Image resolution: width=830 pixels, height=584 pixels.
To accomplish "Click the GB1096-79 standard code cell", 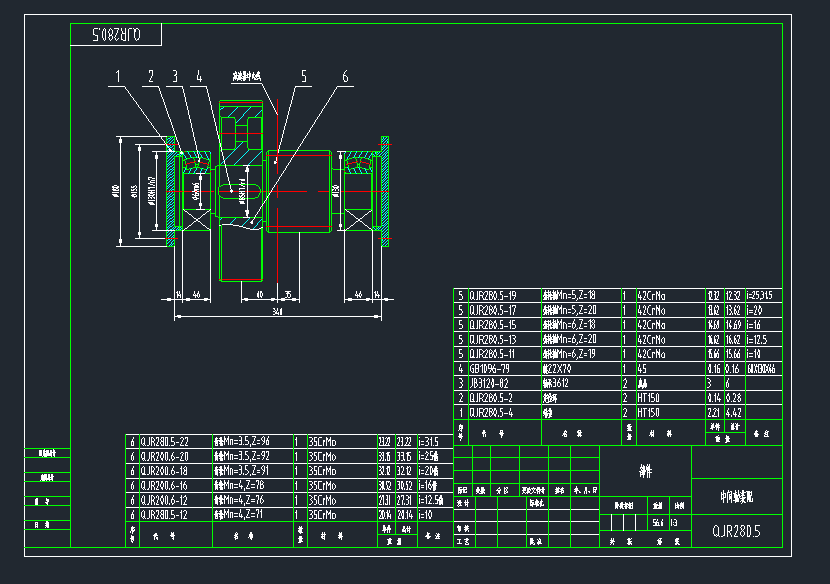I will 504,369.
